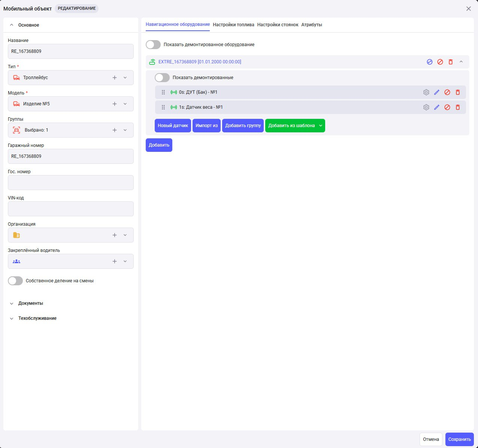
Task: Toggle the Показать демонтированные sensors switch
Action: coord(162,78)
